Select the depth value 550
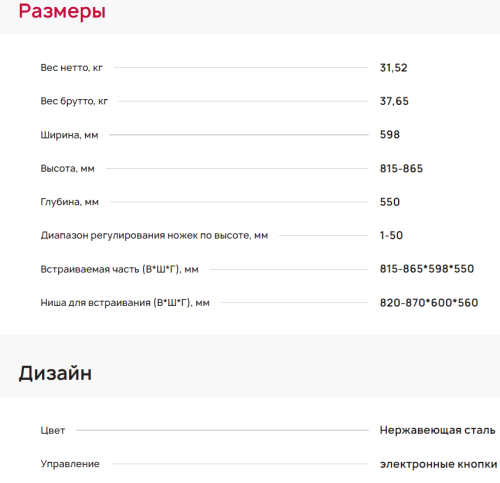The image size is (500, 483). tap(390, 202)
